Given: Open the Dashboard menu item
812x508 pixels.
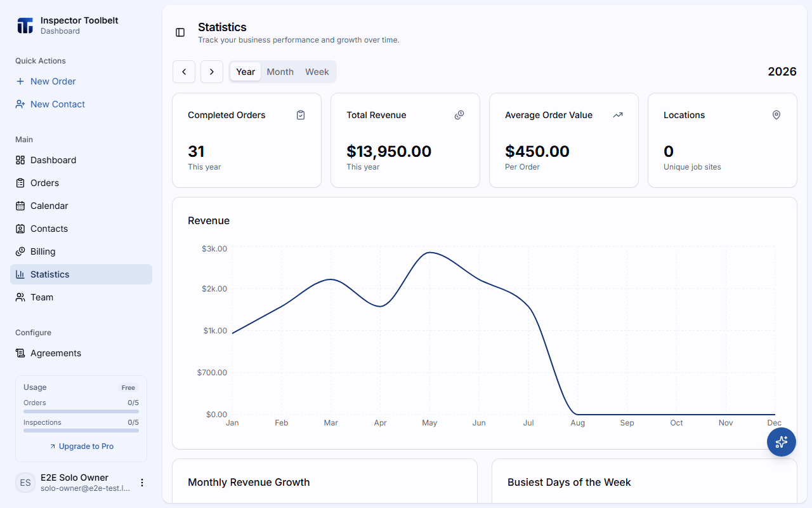Looking at the screenshot, I should coord(81,160).
